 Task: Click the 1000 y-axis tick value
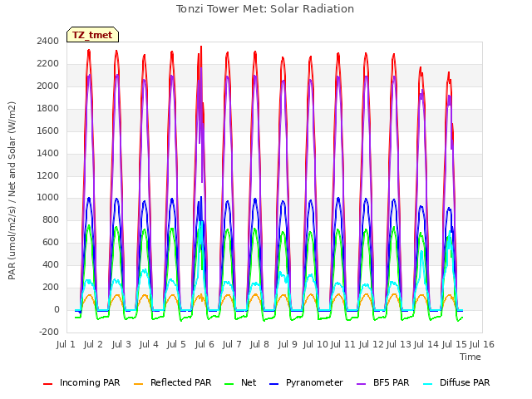coord(48,198)
